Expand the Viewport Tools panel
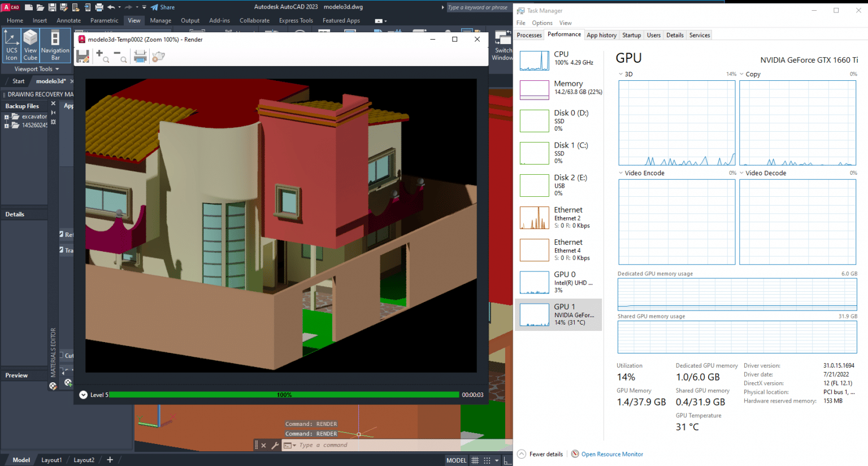 point(37,69)
